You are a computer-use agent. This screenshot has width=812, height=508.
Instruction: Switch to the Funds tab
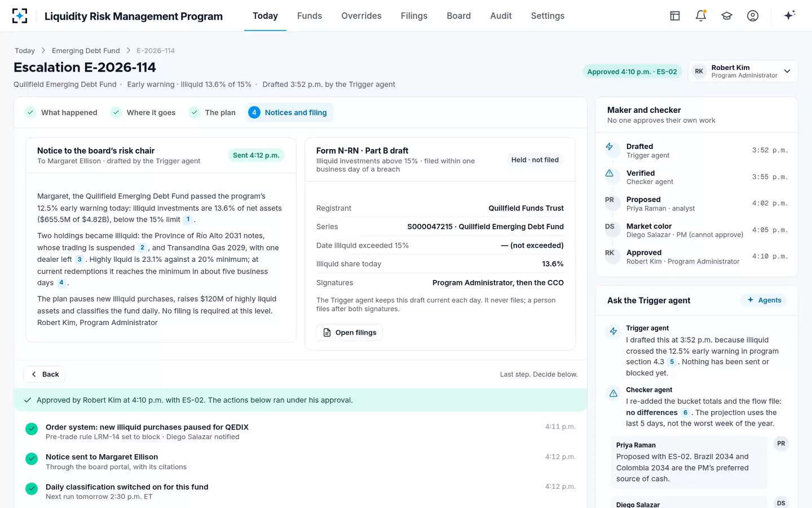pos(310,16)
